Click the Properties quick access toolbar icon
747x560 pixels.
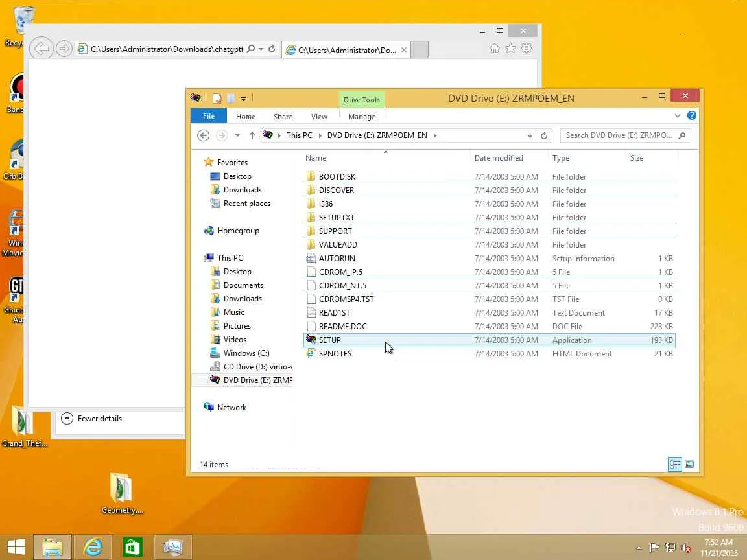click(x=217, y=99)
